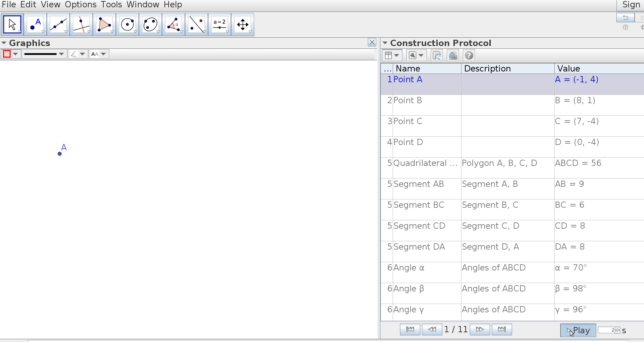The width and height of the screenshot is (644, 342).
Task: Open the Tools menu
Action: point(111,5)
